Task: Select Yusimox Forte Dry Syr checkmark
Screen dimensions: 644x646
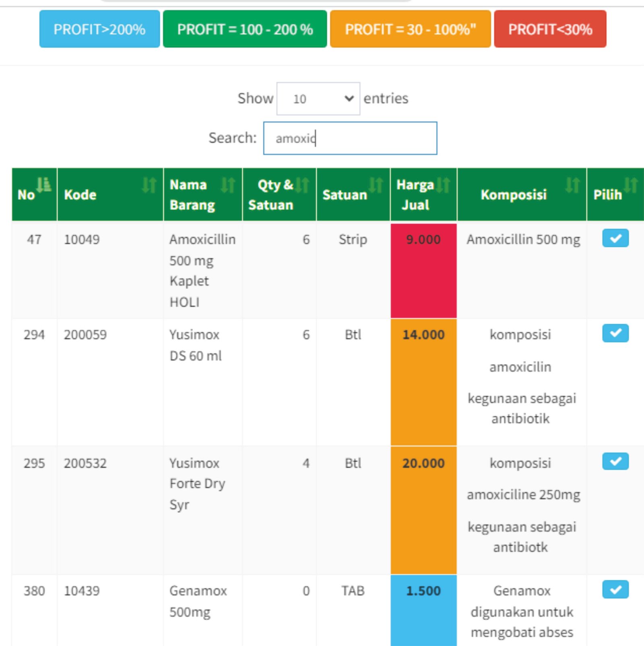Action: (615, 461)
